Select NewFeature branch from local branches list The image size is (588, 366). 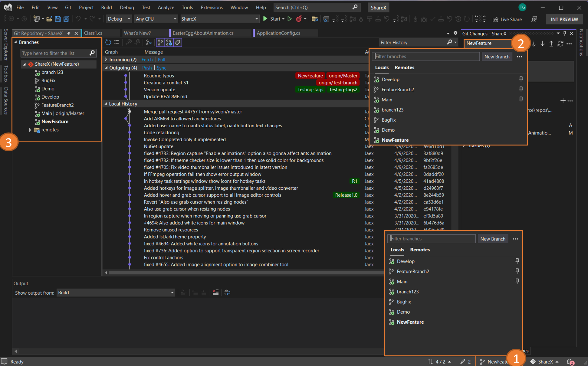pyautogui.click(x=410, y=322)
